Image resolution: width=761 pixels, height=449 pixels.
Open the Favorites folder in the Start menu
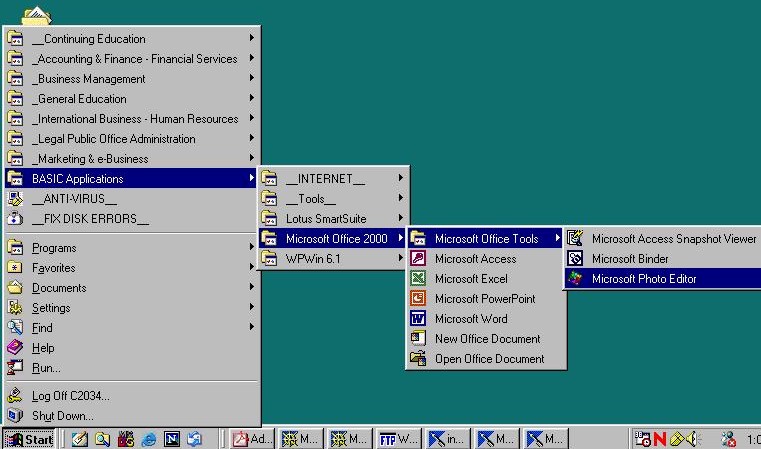(131, 267)
